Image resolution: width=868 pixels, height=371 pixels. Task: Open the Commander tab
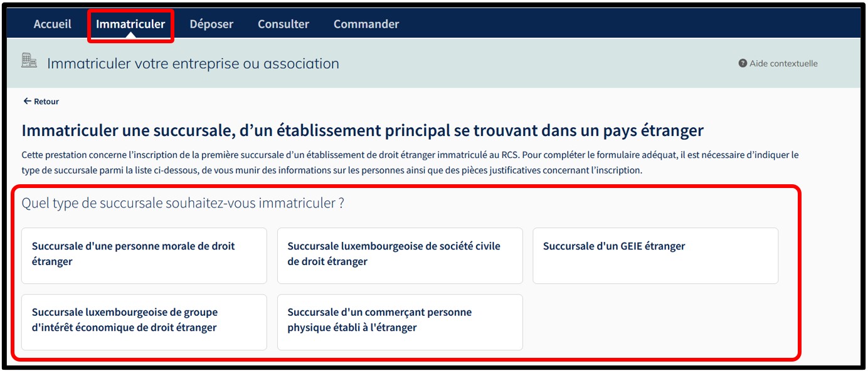tap(366, 24)
